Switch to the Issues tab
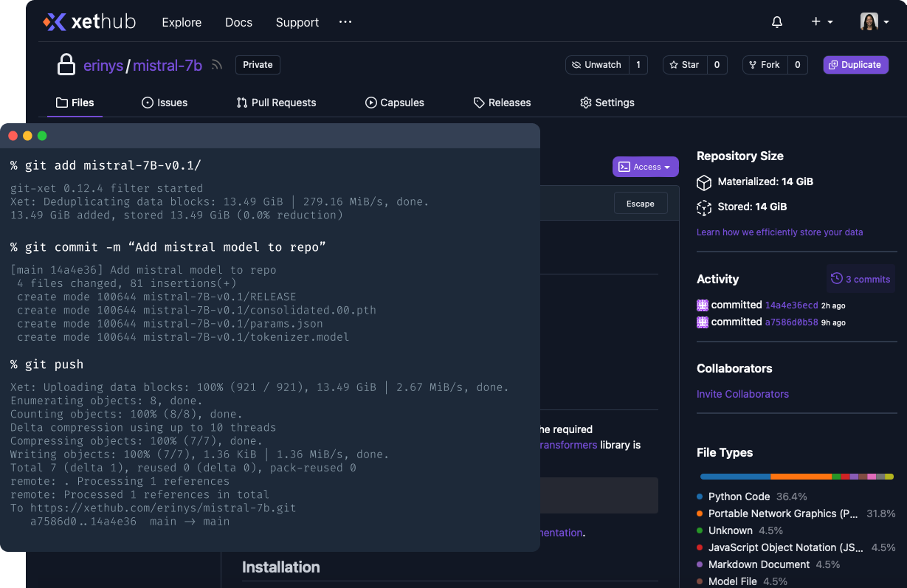Screen dimensions: 907x588 coord(165,103)
